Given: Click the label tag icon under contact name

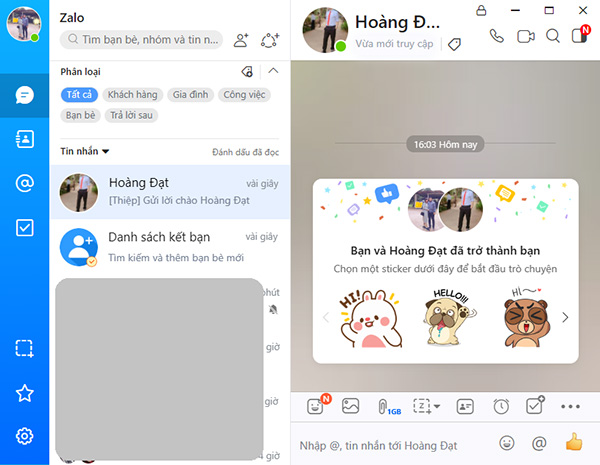Looking at the screenshot, I should (x=455, y=44).
